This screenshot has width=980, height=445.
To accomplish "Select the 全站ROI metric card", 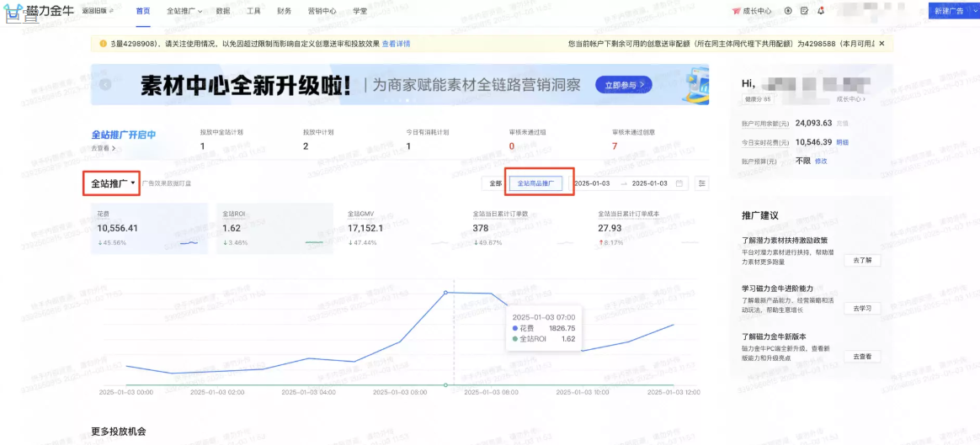I will click(274, 229).
